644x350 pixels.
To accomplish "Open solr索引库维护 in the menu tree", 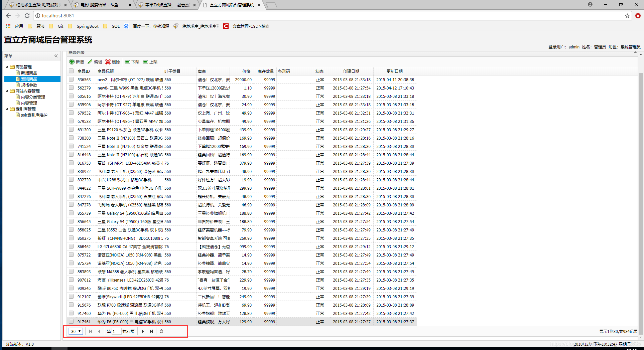I will pyautogui.click(x=34, y=115).
